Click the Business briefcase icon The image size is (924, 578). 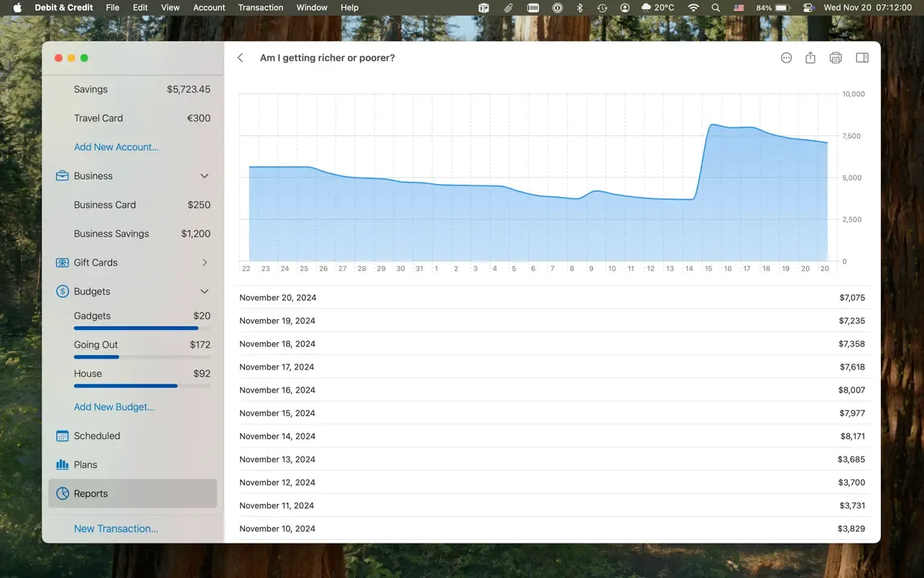[x=63, y=176]
